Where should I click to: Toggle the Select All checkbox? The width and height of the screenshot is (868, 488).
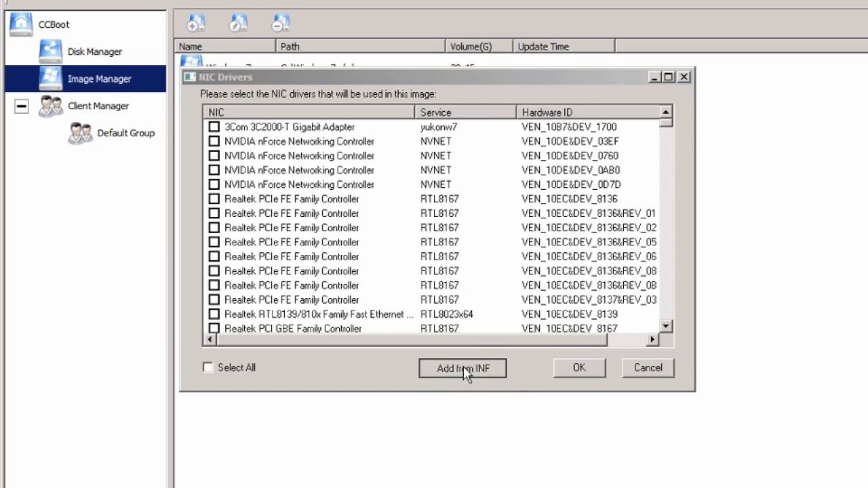pyautogui.click(x=208, y=367)
